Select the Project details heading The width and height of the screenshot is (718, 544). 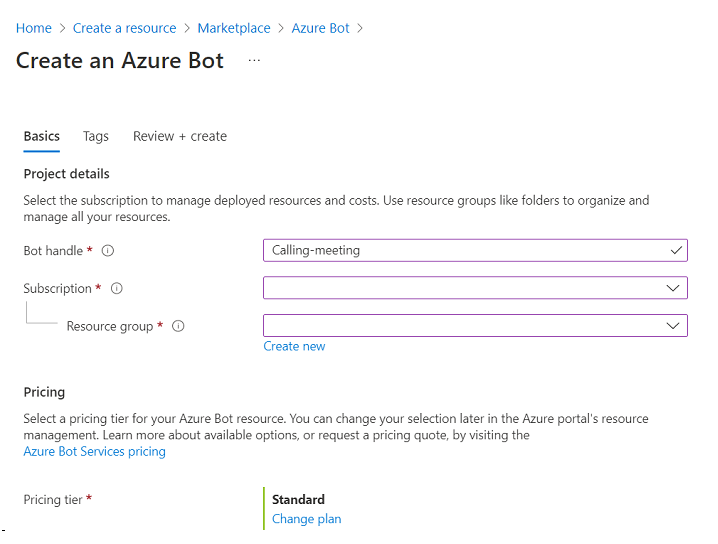pyautogui.click(x=67, y=174)
